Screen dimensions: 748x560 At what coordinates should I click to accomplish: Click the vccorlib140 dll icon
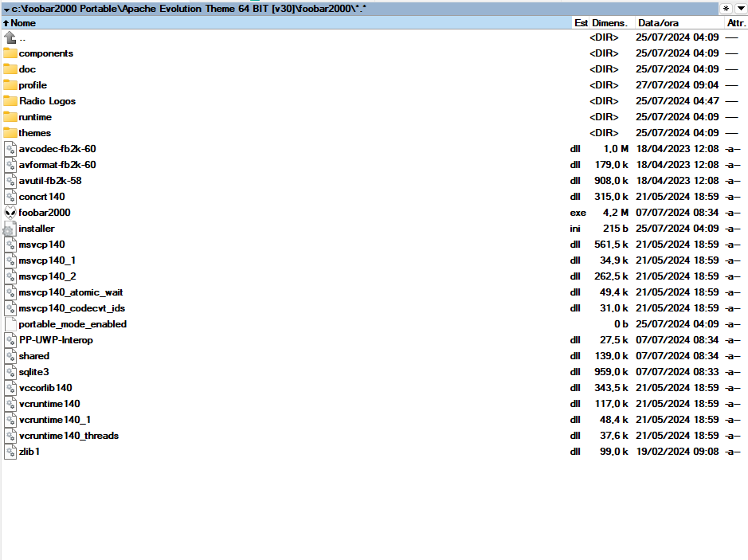(10, 388)
